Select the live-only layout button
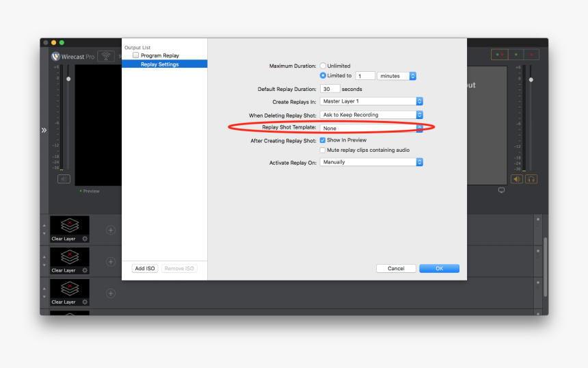This screenshot has width=588, height=368. [531, 55]
